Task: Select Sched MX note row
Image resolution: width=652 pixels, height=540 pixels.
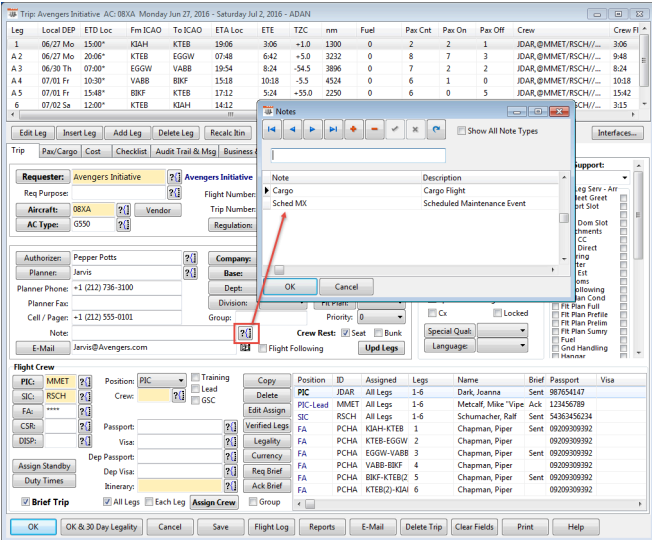Action: click(x=410, y=203)
